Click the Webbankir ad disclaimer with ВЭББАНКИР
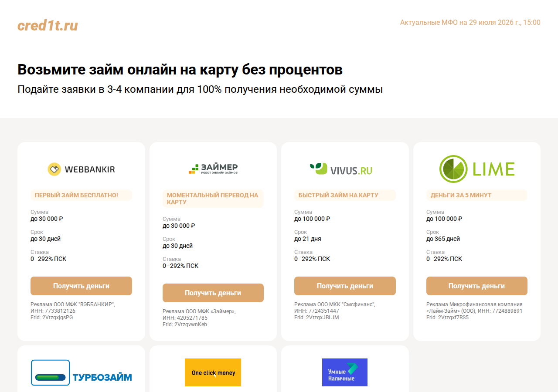 point(73,311)
